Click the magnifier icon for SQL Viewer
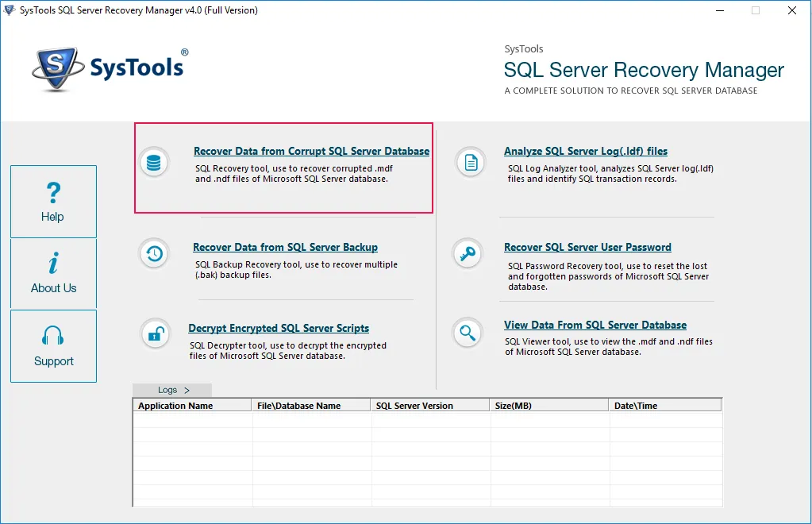Viewport: 812px width, 524px height. pyautogui.click(x=468, y=332)
